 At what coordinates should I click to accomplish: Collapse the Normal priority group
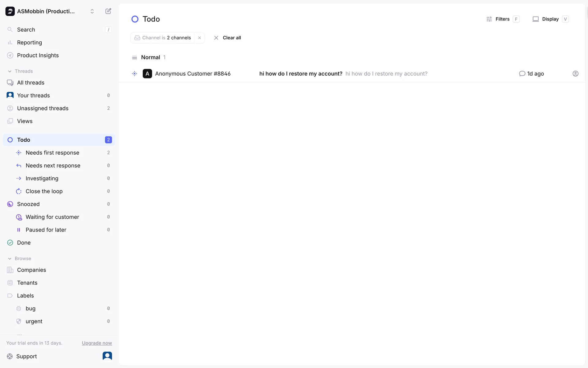tap(150, 57)
